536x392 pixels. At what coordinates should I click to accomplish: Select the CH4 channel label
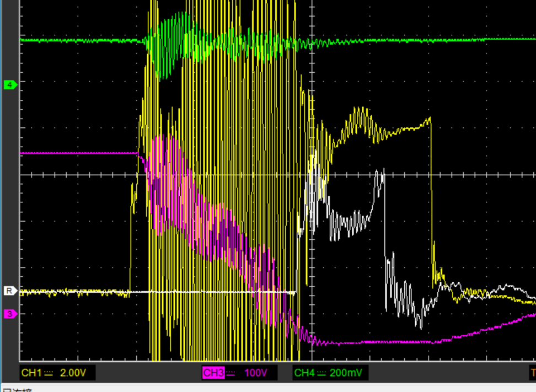click(304, 373)
